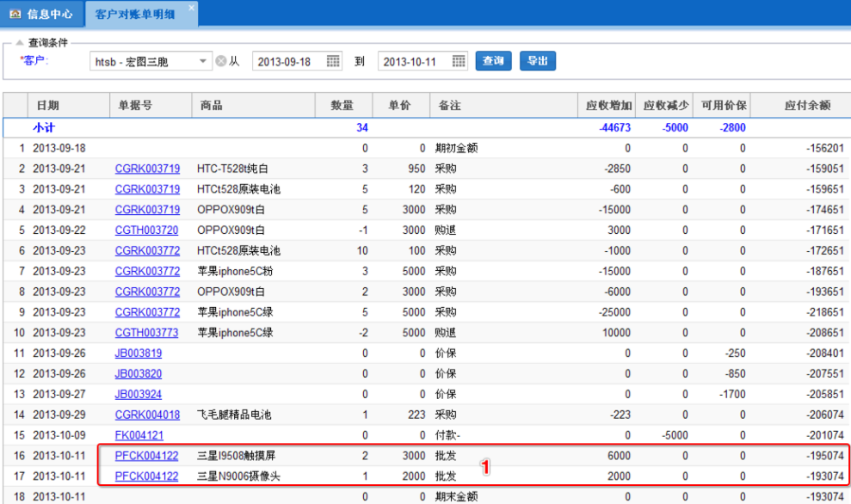The height and width of the screenshot is (504, 851).
Task: Expand the 客户 dropdown list
Action: pos(203,61)
